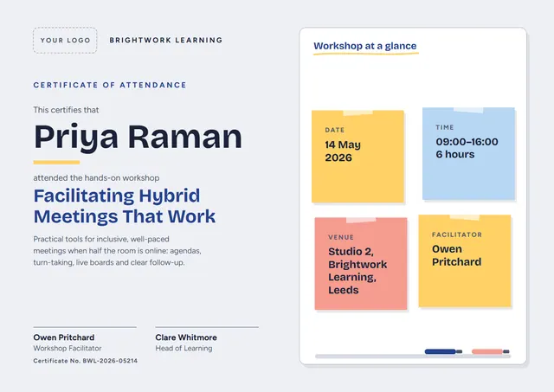Select the 'Practical tools for inclusive' description paragraph
Viewport: 554px width, 392px height.
pos(118,251)
